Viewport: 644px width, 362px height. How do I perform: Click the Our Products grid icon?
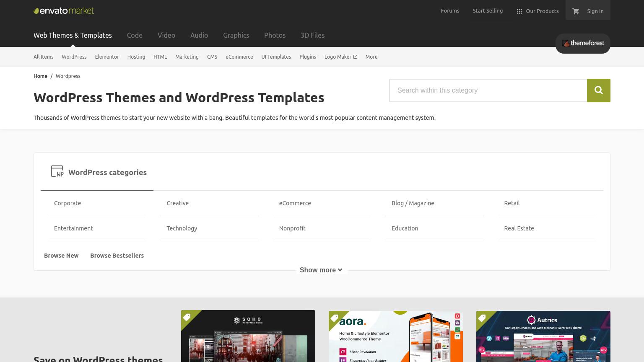pos(519,11)
